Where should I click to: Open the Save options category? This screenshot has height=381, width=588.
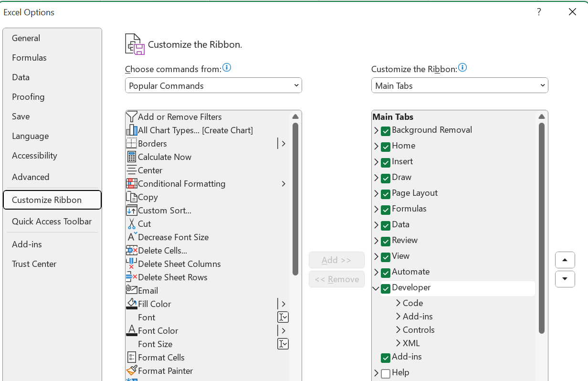(52, 116)
